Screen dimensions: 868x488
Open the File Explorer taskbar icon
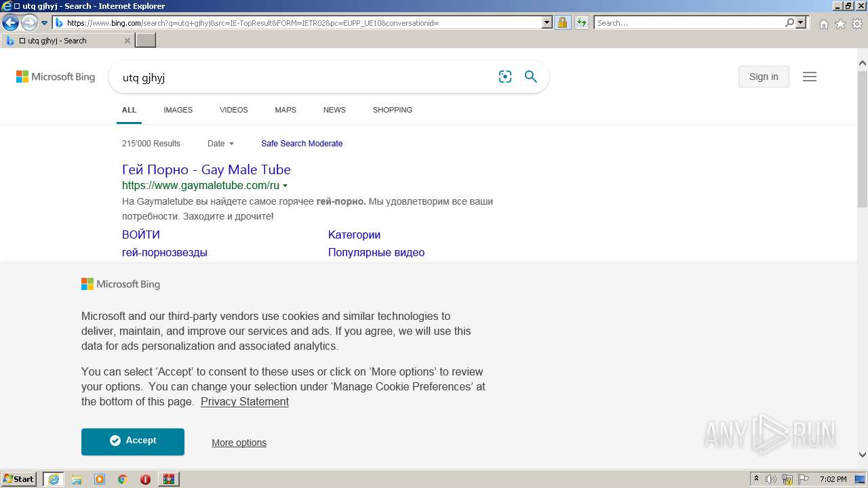click(77, 479)
